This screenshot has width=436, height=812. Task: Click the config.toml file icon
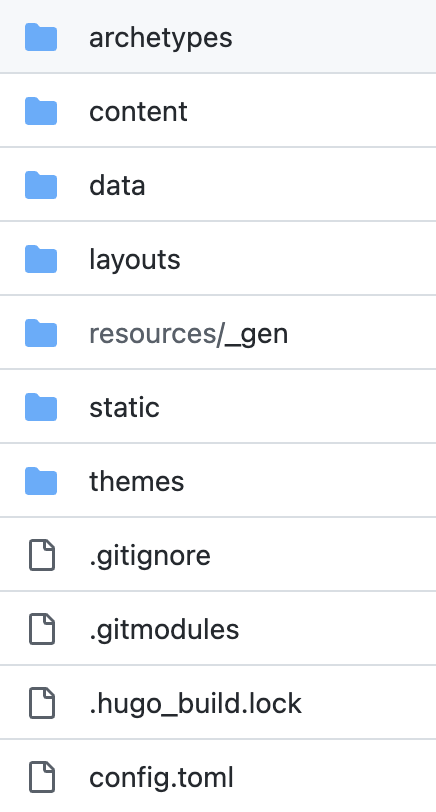[x=41, y=777]
